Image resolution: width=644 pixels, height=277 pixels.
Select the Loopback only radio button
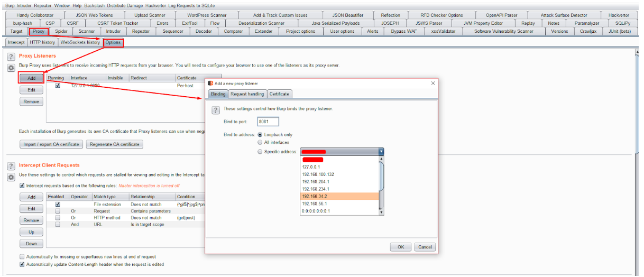(260, 135)
